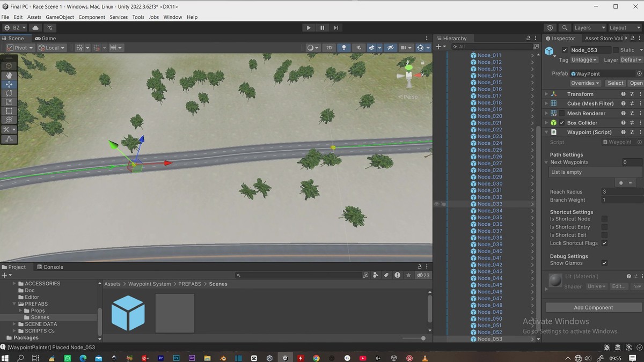Open Photoshop from the taskbar

176,358
